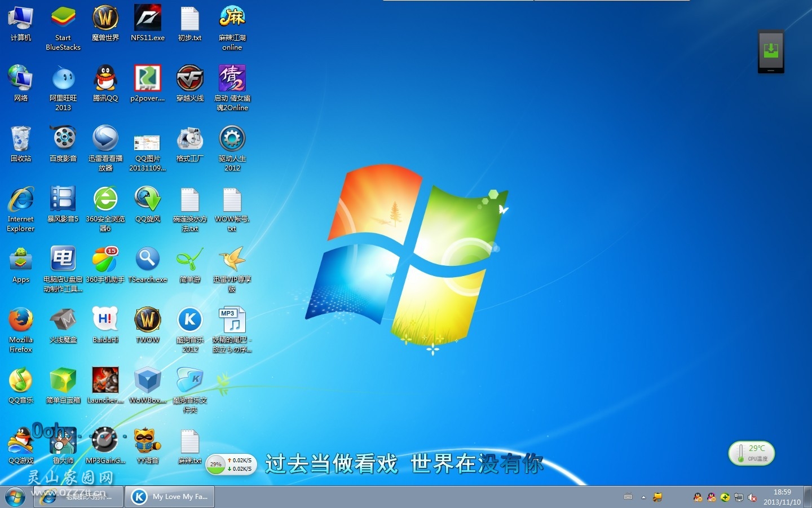Select Mozilla Firefox desktop shortcut
This screenshot has width=812, height=508.
point(21,330)
